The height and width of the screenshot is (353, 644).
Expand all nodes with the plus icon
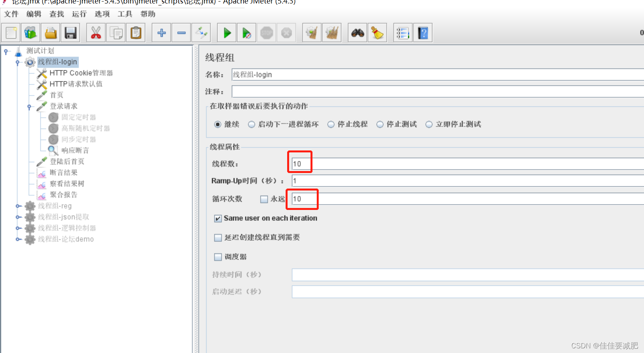pos(161,33)
